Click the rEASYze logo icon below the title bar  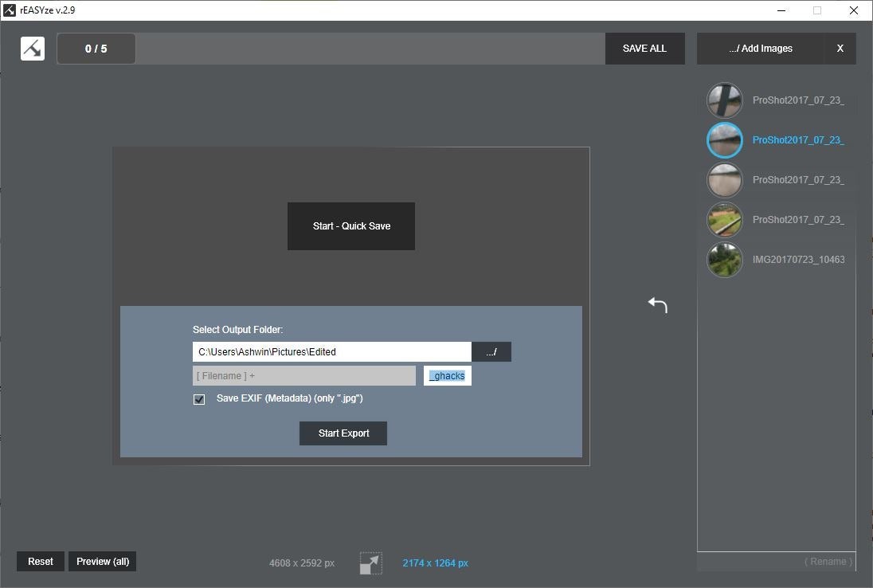(33, 49)
